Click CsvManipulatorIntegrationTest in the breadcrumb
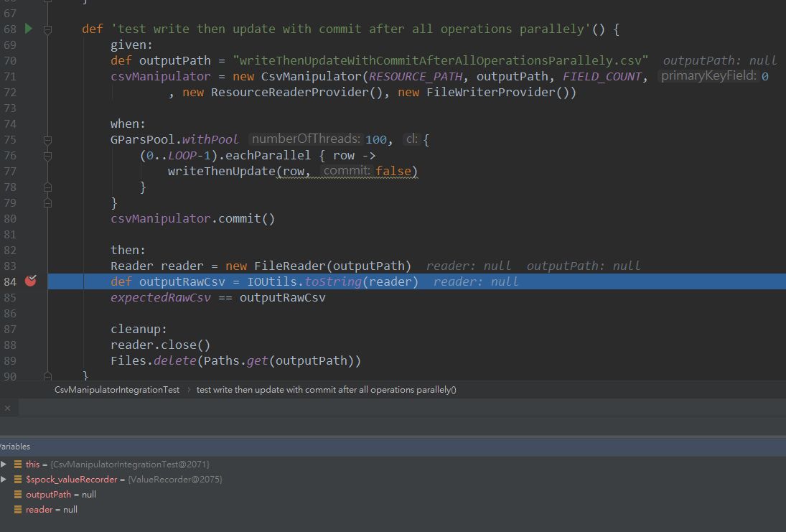 click(x=117, y=390)
